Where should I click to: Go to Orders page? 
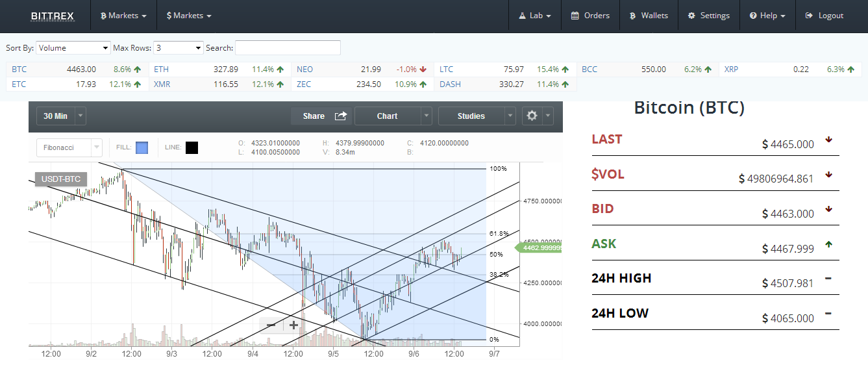click(590, 16)
